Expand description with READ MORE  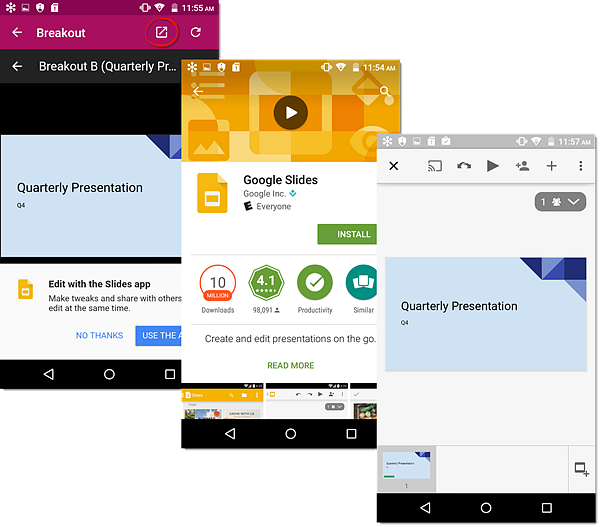[291, 365]
